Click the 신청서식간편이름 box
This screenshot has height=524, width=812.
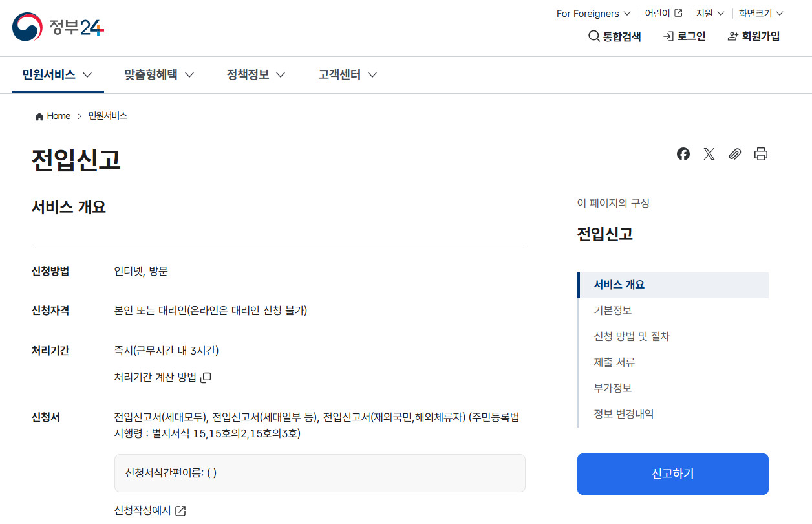320,473
